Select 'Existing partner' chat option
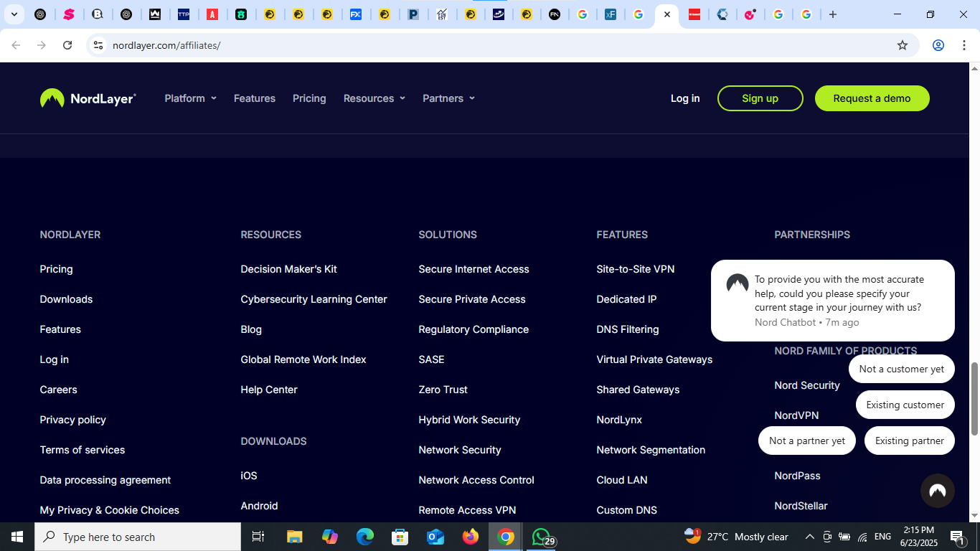980x551 pixels. (910, 441)
